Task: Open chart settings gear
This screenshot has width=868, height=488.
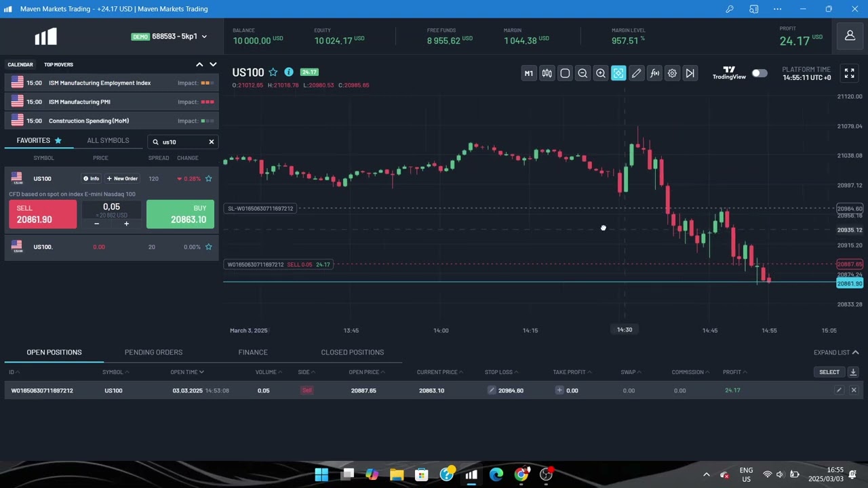Action: pos(672,73)
